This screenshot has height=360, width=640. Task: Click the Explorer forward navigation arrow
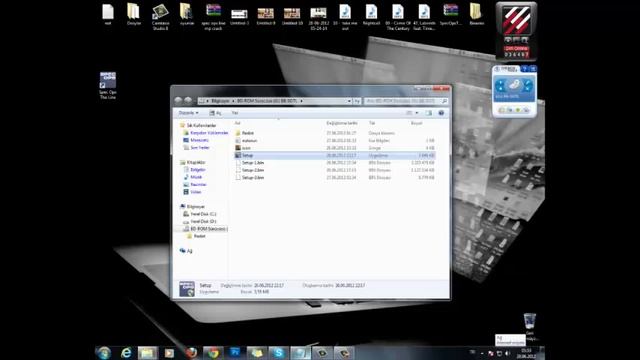[x=188, y=100]
